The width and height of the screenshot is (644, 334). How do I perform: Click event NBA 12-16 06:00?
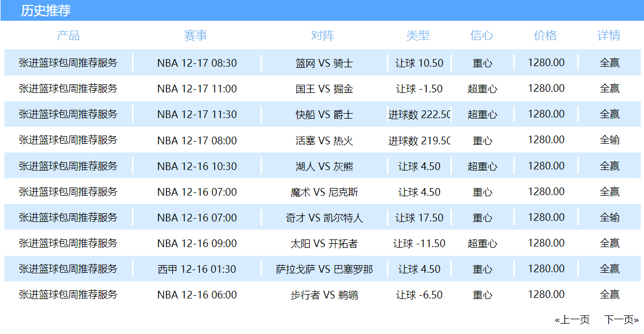(197, 295)
